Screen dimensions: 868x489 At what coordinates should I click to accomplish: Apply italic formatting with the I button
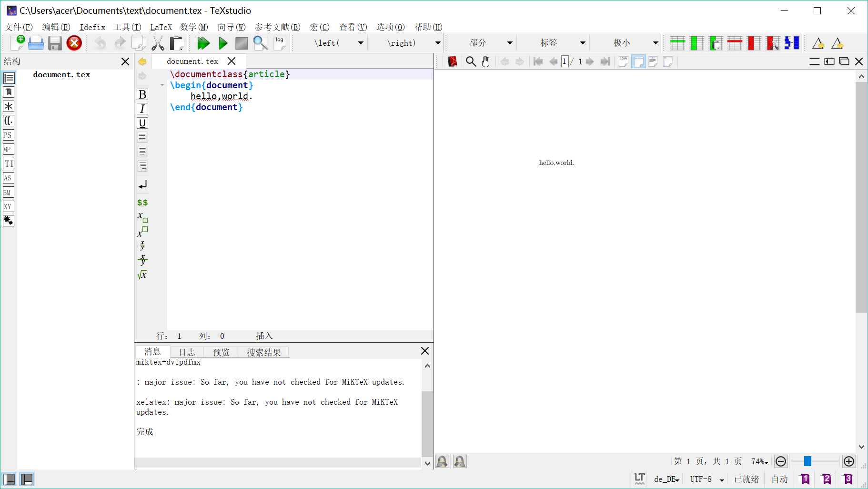(142, 109)
